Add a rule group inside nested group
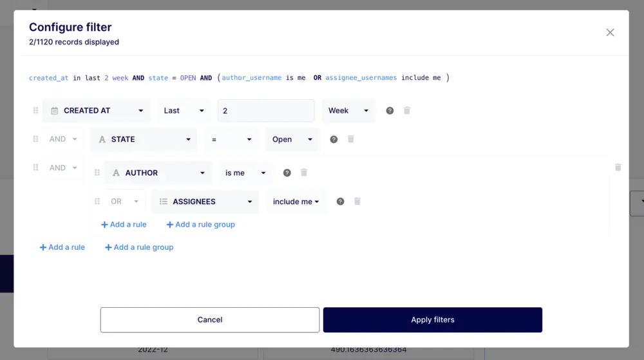This screenshot has height=360, width=644. [200, 225]
